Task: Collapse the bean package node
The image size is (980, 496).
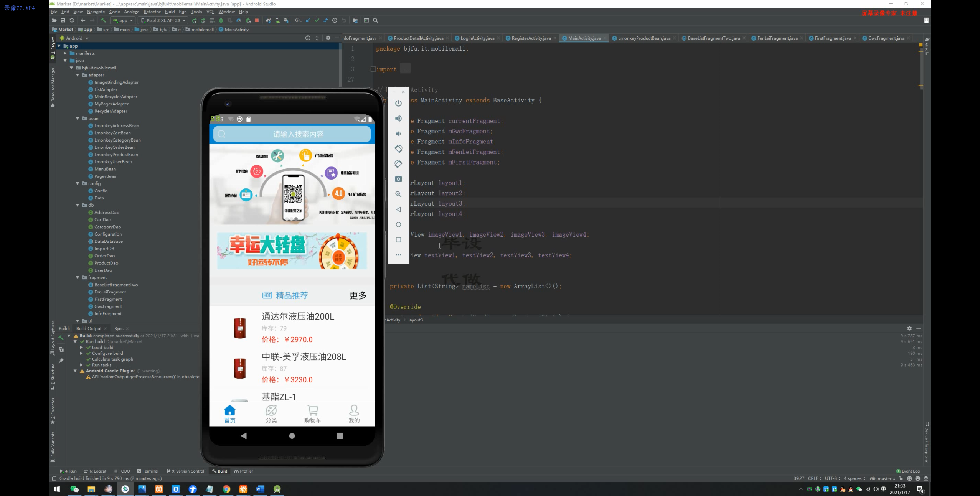Action: [x=78, y=119]
